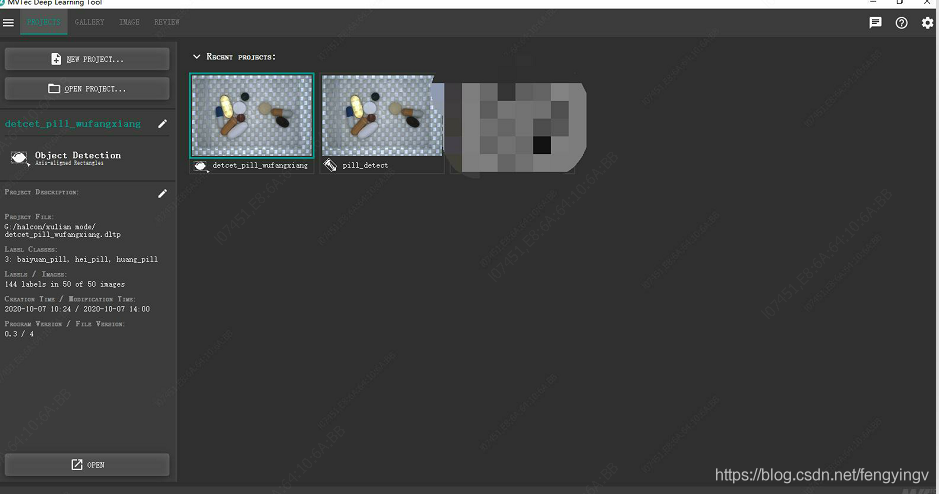
Task: Open the Review tab
Action: [x=167, y=22]
